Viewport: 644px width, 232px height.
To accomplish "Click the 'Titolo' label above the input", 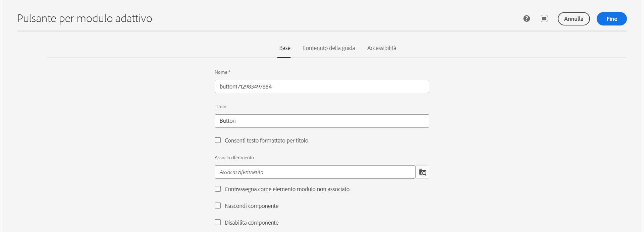I will 220,107.
